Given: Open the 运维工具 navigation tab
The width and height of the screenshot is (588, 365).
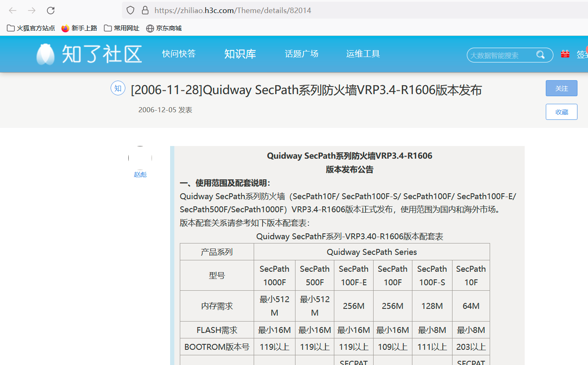Looking at the screenshot, I should [363, 54].
